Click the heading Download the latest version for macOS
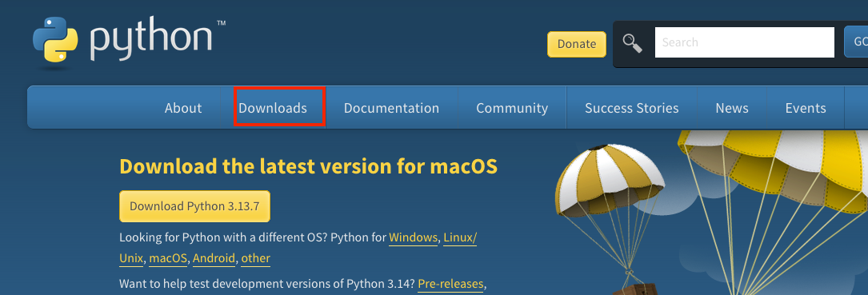The width and height of the screenshot is (868, 295). tap(308, 166)
